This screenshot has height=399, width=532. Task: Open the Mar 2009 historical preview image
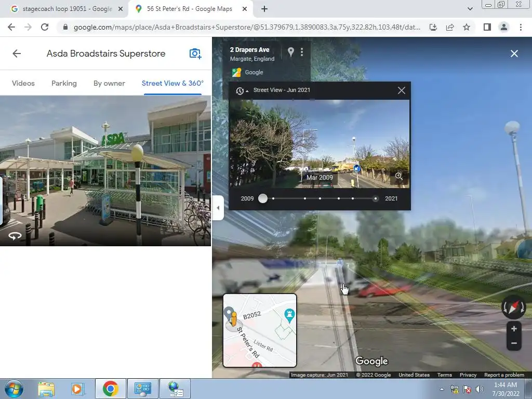[x=320, y=143]
